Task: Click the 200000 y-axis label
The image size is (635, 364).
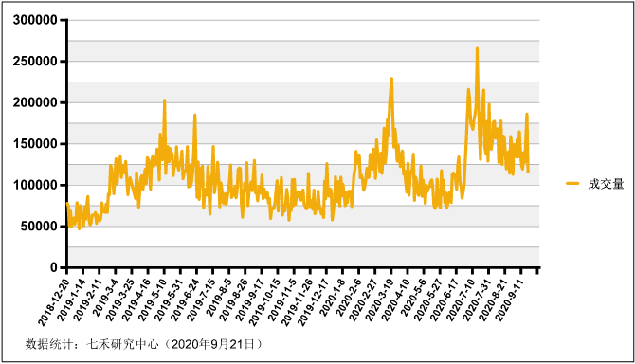Action: click(x=35, y=102)
